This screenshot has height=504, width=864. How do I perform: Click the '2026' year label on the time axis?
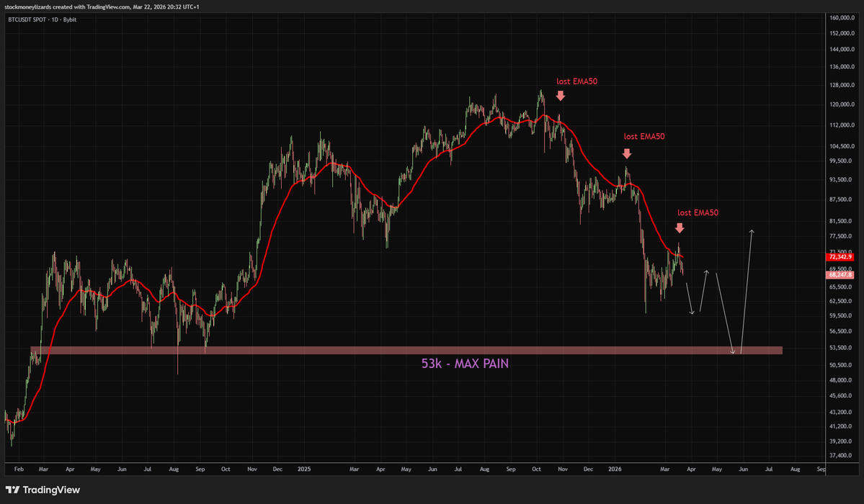coord(615,469)
